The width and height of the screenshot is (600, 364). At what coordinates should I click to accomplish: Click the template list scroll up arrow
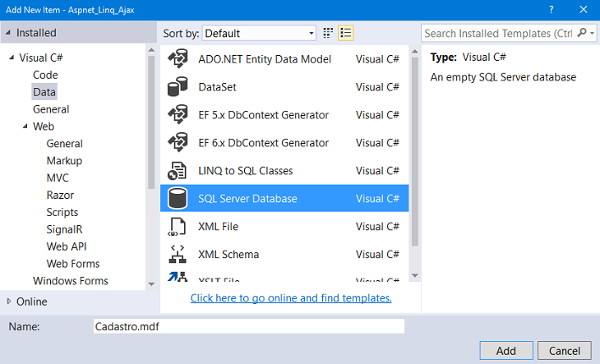tap(415, 51)
